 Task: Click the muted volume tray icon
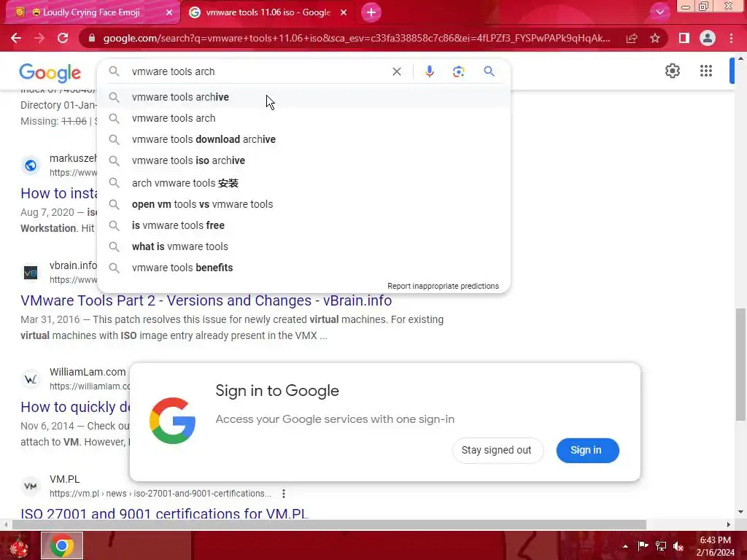(678, 546)
